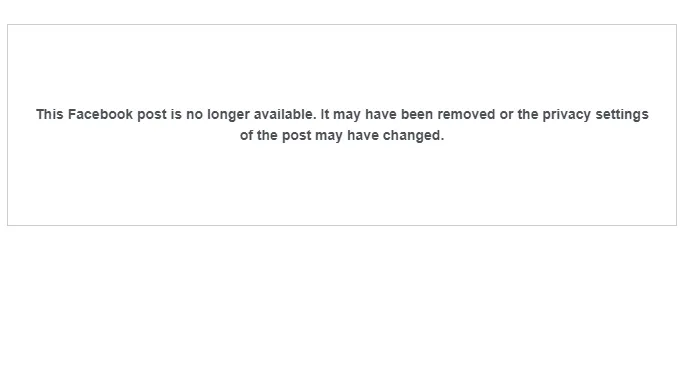Click the empty space inside the box above the text
Image resolution: width=686 pixels, height=382 pixels.
coord(342,66)
